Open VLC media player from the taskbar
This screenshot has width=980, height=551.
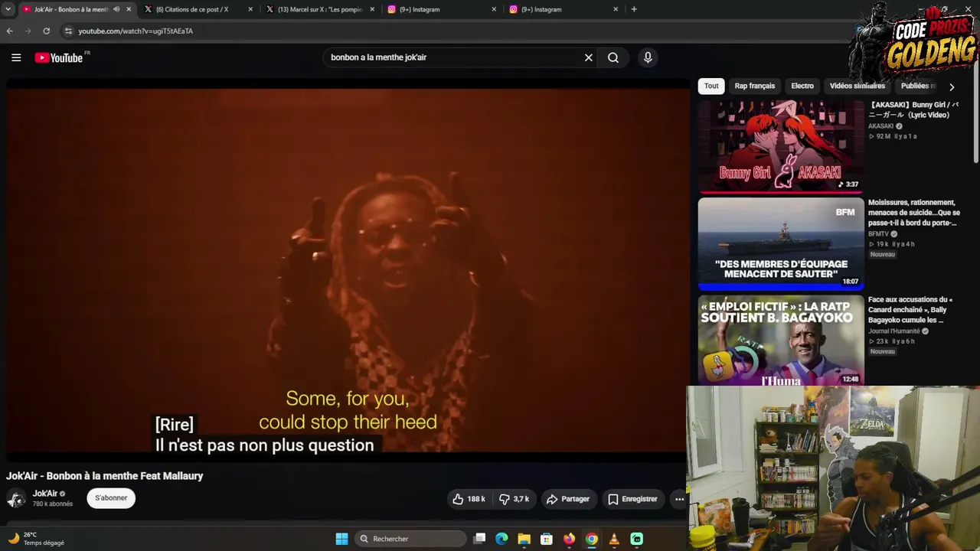click(x=614, y=539)
